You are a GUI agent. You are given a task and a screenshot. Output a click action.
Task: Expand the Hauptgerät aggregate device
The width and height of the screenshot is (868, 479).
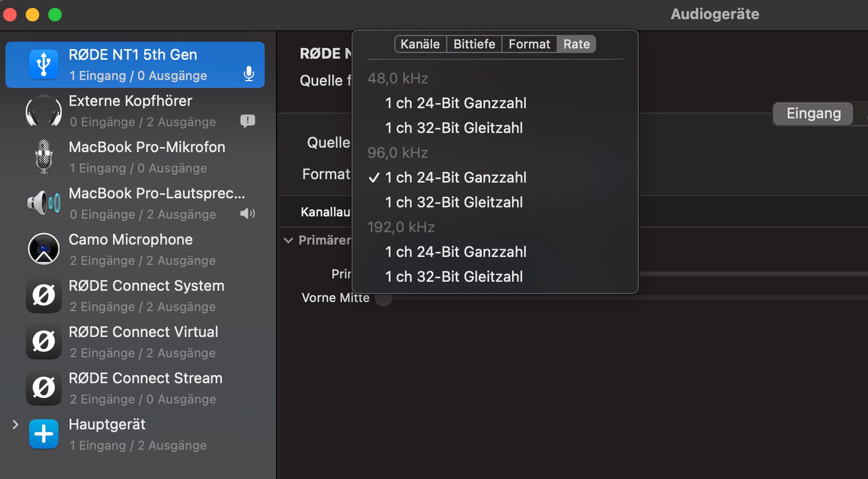click(15, 424)
